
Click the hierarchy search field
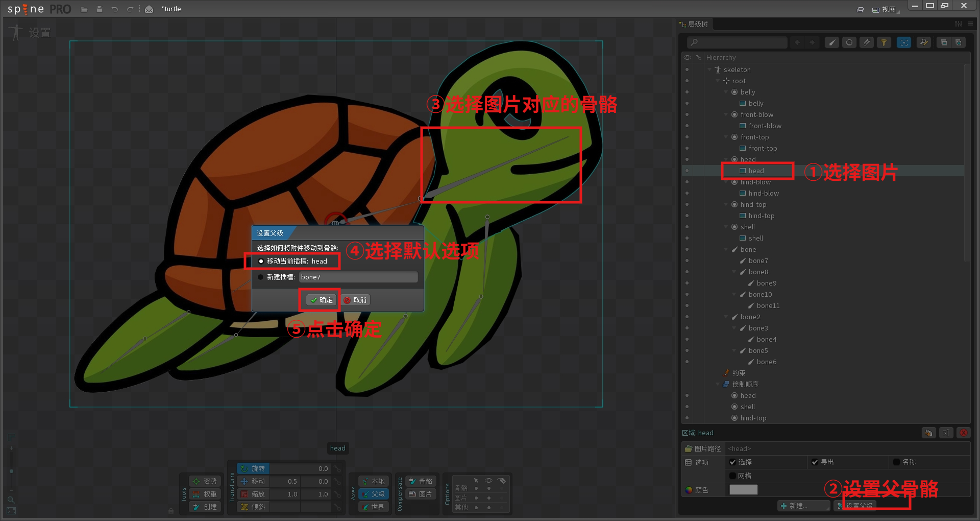click(x=737, y=42)
